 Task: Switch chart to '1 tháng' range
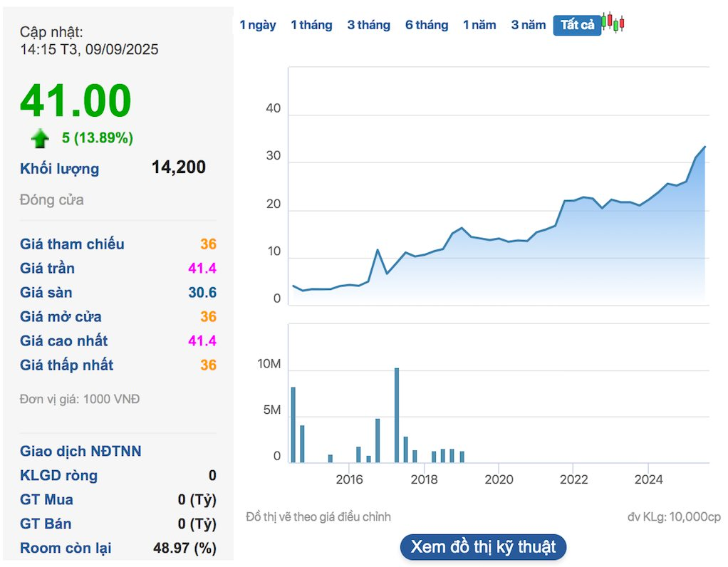[311, 25]
